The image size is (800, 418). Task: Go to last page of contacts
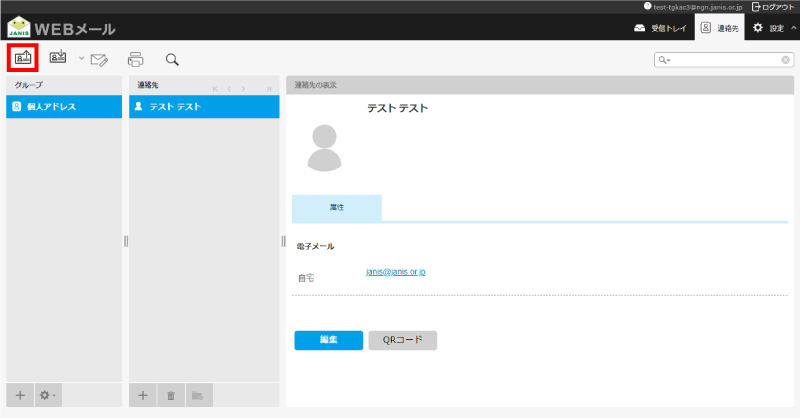[269, 89]
